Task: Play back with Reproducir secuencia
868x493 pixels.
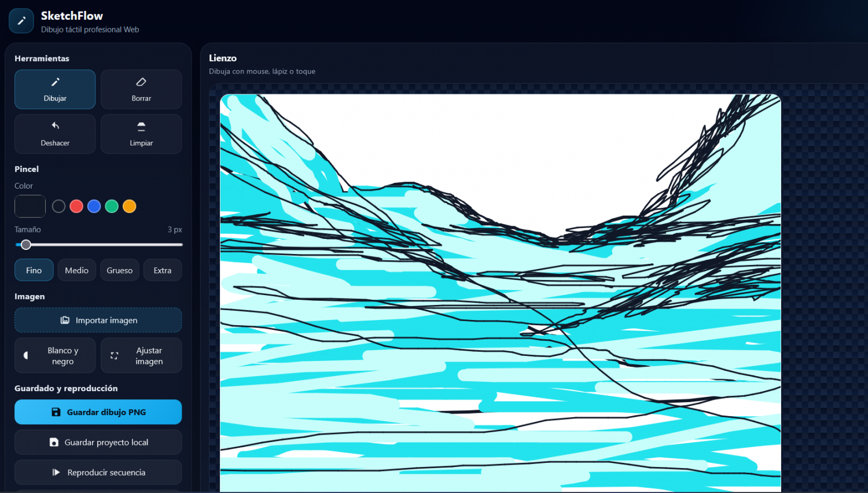Action: click(x=98, y=472)
